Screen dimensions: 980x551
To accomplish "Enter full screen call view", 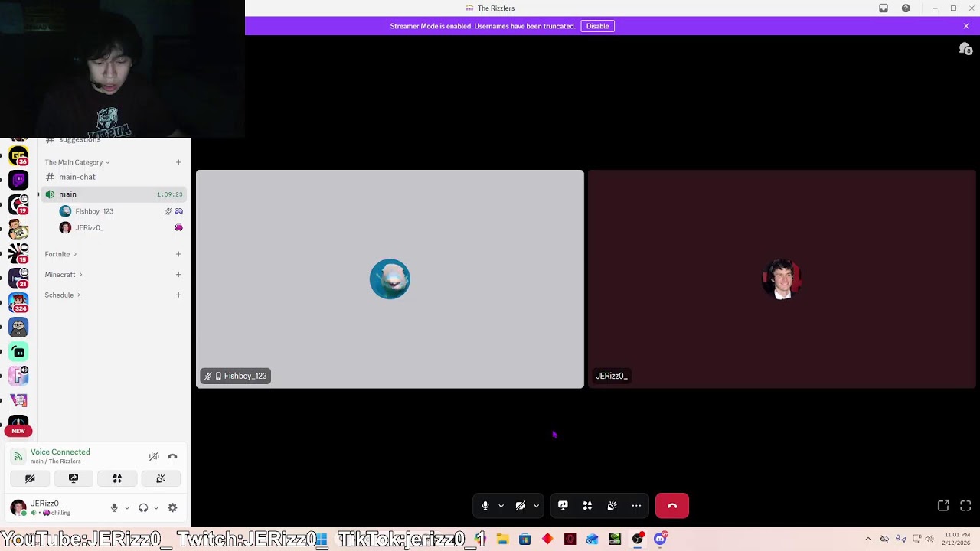I will [965, 506].
